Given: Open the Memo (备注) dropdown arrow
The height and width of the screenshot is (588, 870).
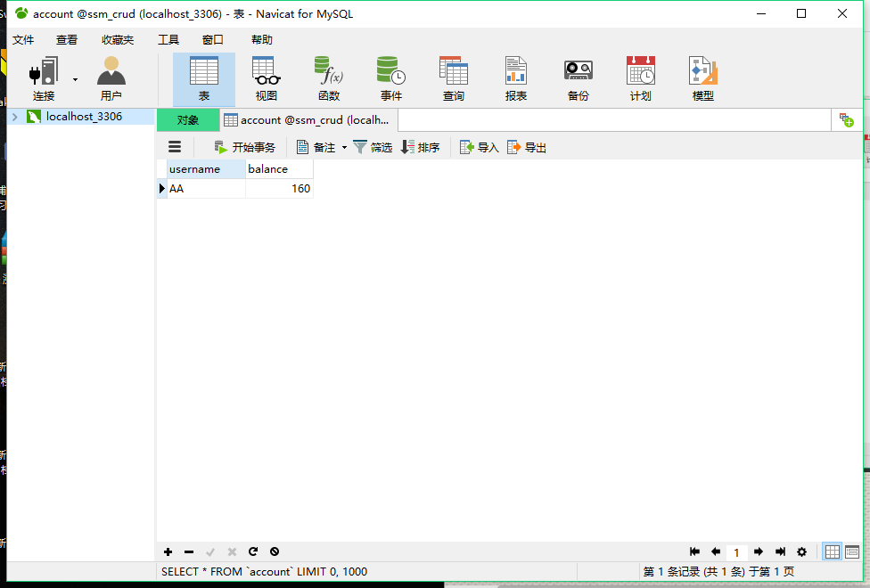Looking at the screenshot, I should tap(345, 148).
